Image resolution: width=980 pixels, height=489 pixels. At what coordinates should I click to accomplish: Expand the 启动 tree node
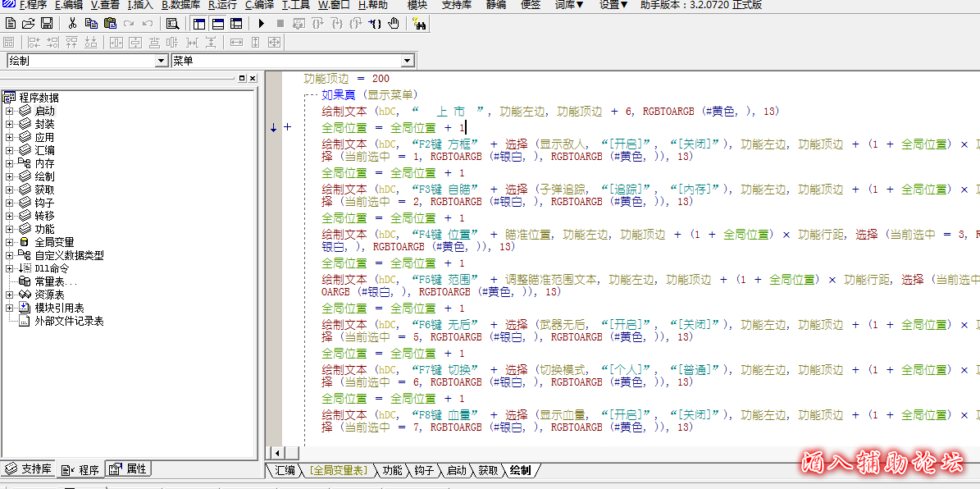pos(10,111)
